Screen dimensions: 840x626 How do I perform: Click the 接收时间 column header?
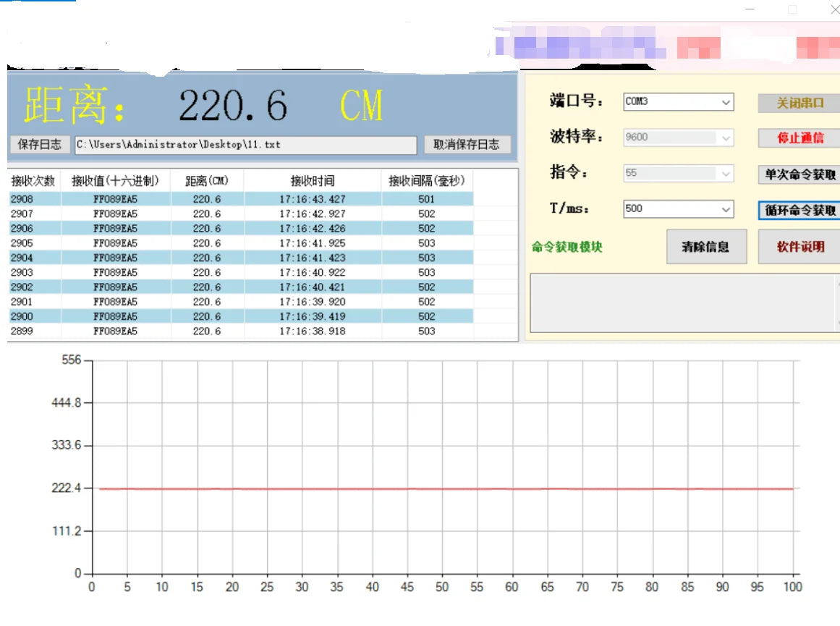312,181
